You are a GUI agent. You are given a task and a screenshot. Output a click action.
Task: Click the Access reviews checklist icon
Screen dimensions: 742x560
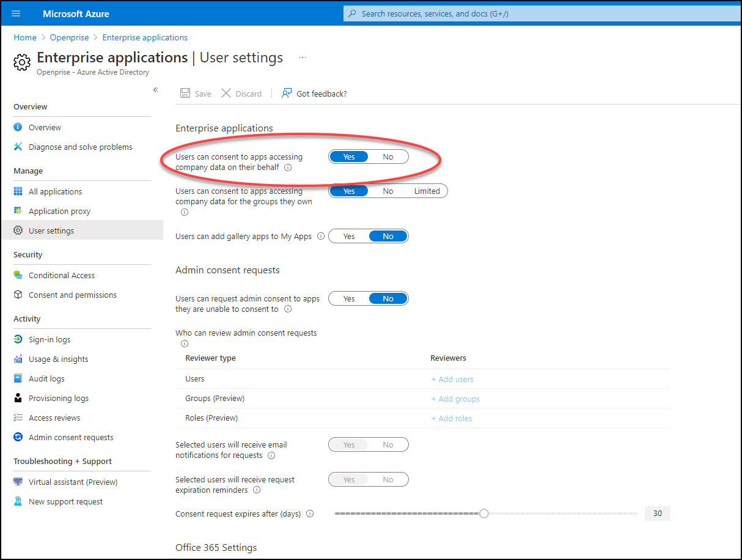(18, 418)
